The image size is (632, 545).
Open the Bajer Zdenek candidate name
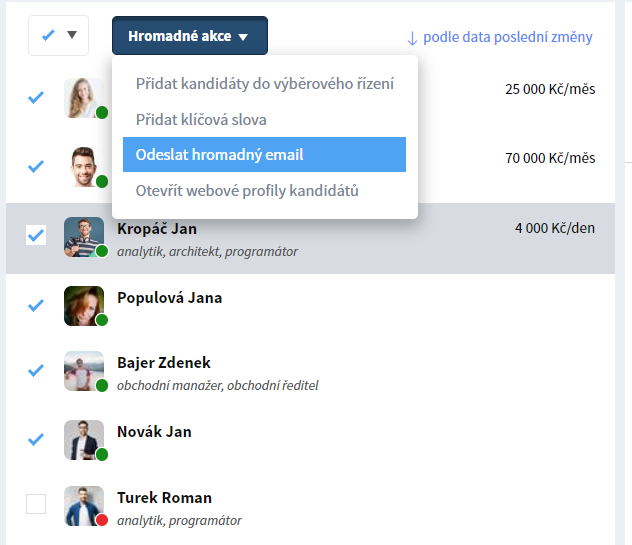[164, 362]
